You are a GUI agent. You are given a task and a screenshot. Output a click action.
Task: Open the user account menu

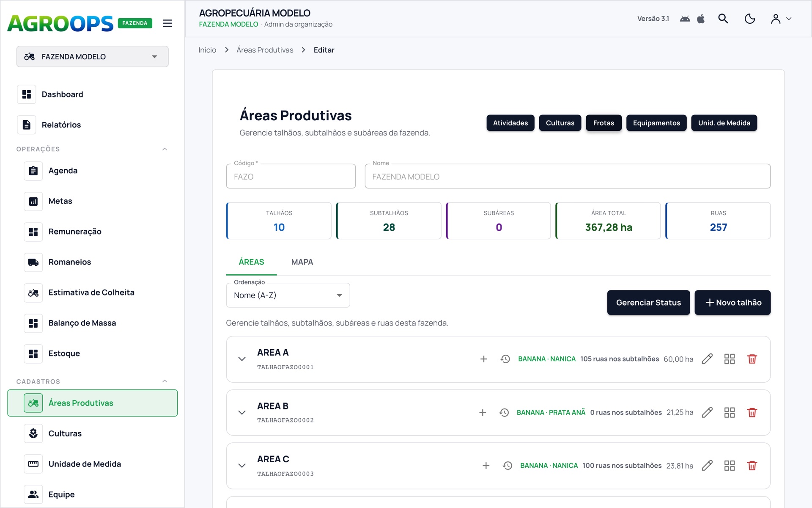click(781, 19)
